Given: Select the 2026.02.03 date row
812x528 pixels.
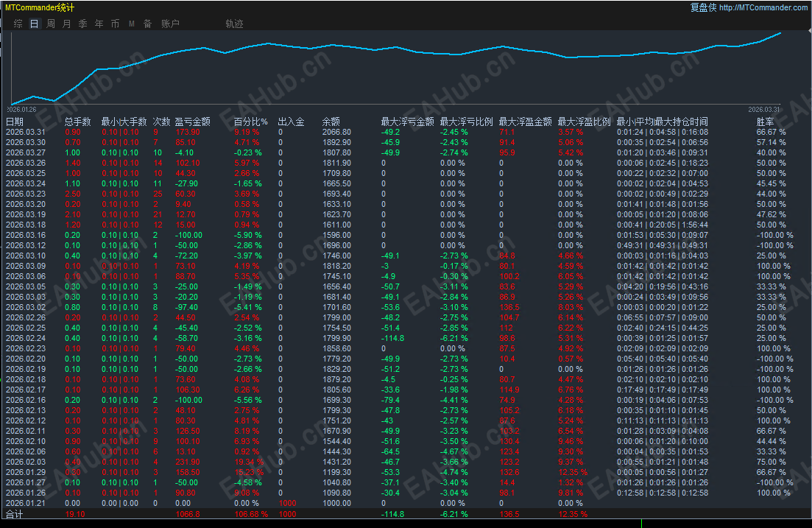Looking at the screenshot, I should pos(25,462).
